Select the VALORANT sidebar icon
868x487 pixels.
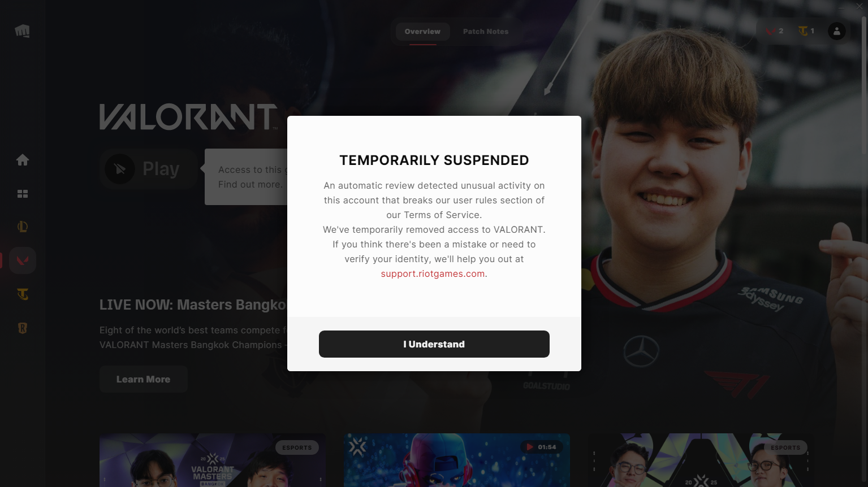[23, 260]
